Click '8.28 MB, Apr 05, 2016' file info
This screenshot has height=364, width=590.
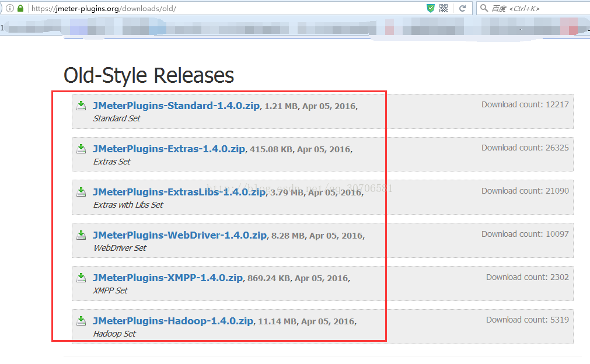[318, 236]
